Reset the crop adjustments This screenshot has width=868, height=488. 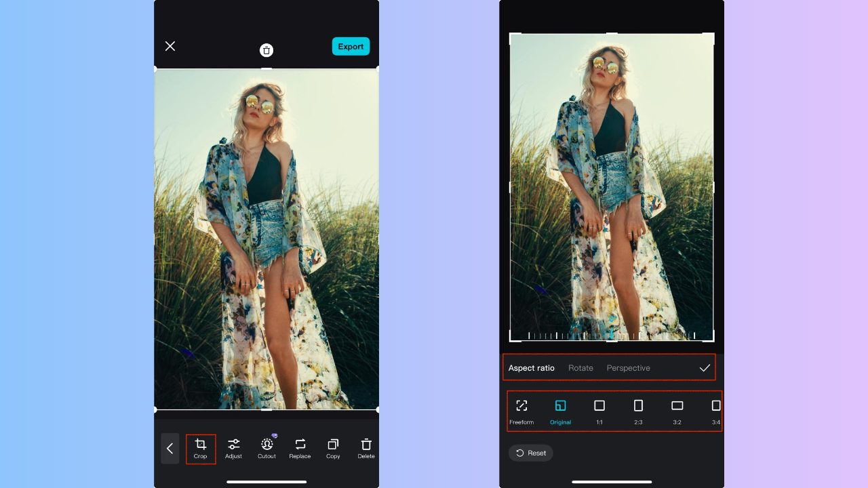click(x=531, y=453)
